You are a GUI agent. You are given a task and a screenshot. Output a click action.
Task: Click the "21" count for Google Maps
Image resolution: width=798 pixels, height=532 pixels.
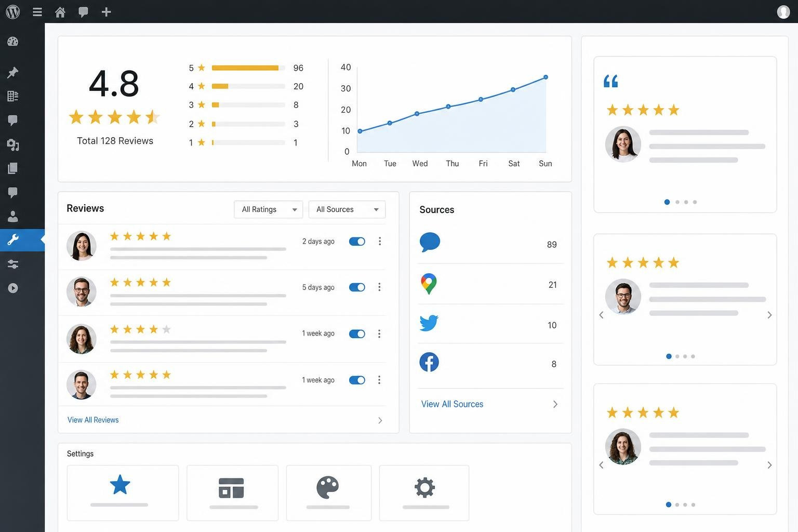click(x=552, y=285)
